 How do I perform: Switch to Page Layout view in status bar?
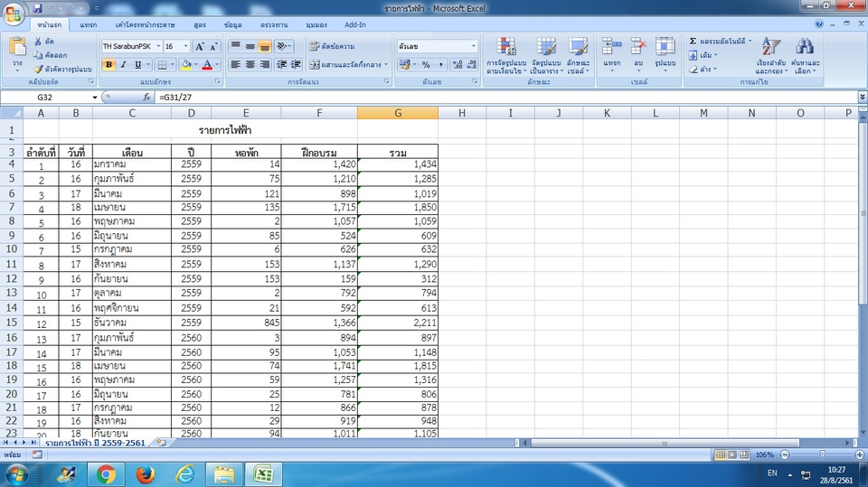(732, 454)
